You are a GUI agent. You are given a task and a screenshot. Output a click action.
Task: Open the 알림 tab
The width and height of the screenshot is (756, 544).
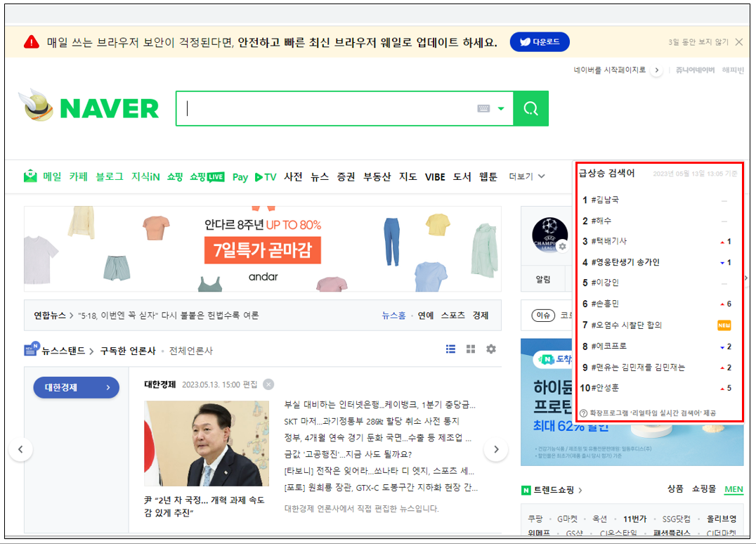tap(543, 279)
